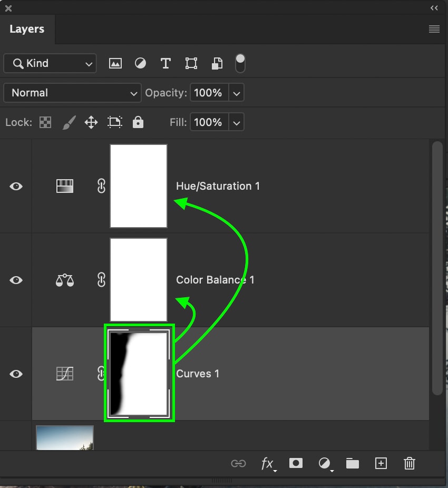The width and height of the screenshot is (448, 488).
Task: Select the Curves 1 layer mask thumbnail
Action: pos(139,374)
